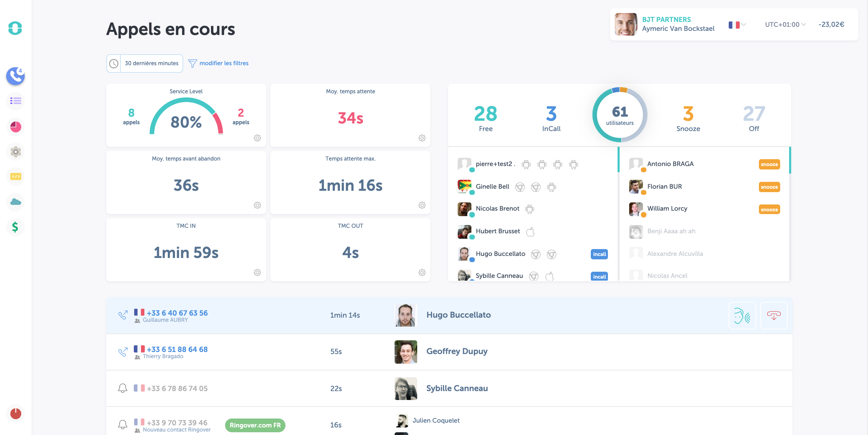
Task: Click the phone number +33 6 51 88 64 68
Action: pos(177,349)
